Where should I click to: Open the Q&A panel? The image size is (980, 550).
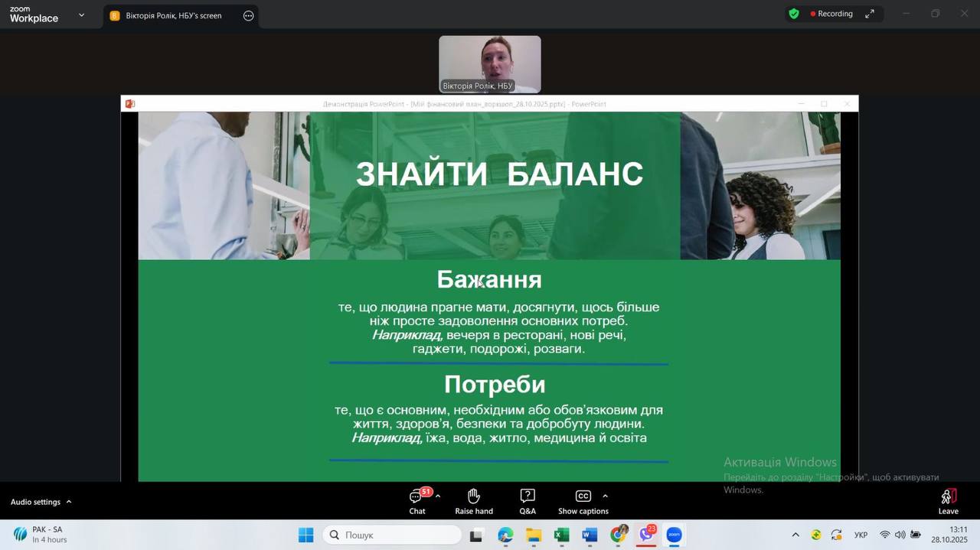528,501
